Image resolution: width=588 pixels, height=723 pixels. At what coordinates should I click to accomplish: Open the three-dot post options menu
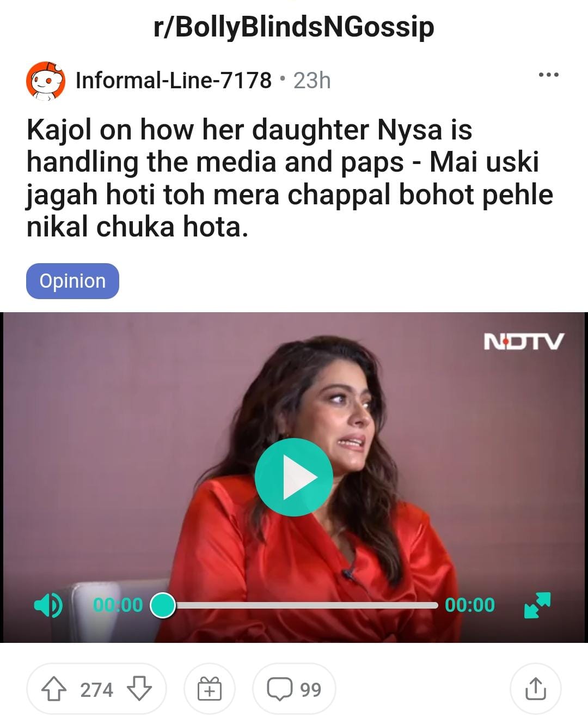pyautogui.click(x=548, y=75)
